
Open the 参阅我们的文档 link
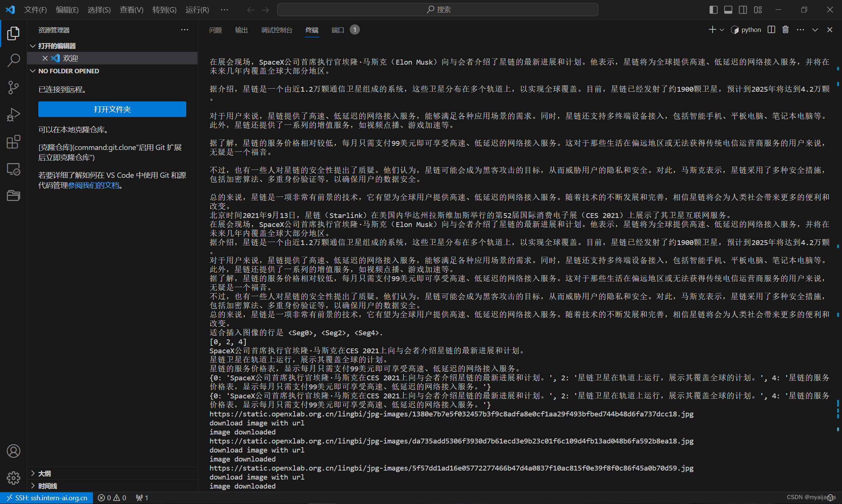[94, 185]
